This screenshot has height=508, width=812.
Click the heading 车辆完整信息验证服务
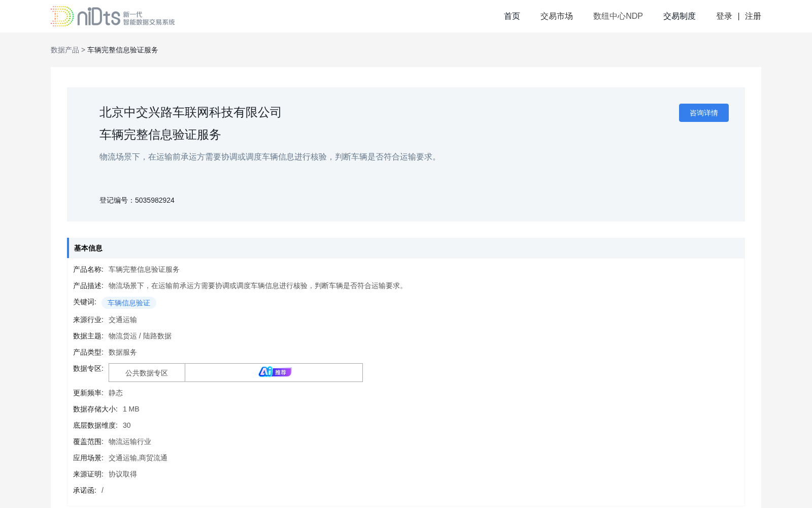point(160,135)
